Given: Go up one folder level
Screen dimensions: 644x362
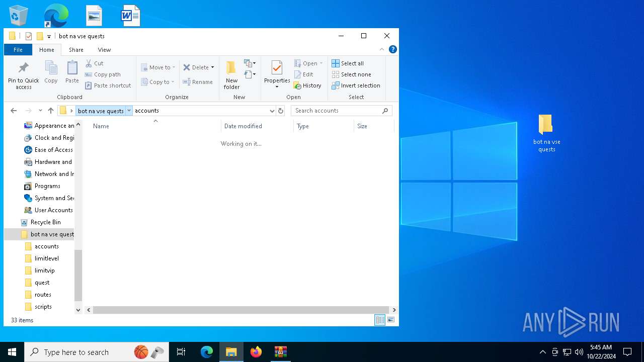Looking at the screenshot, I should pos(51,111).
